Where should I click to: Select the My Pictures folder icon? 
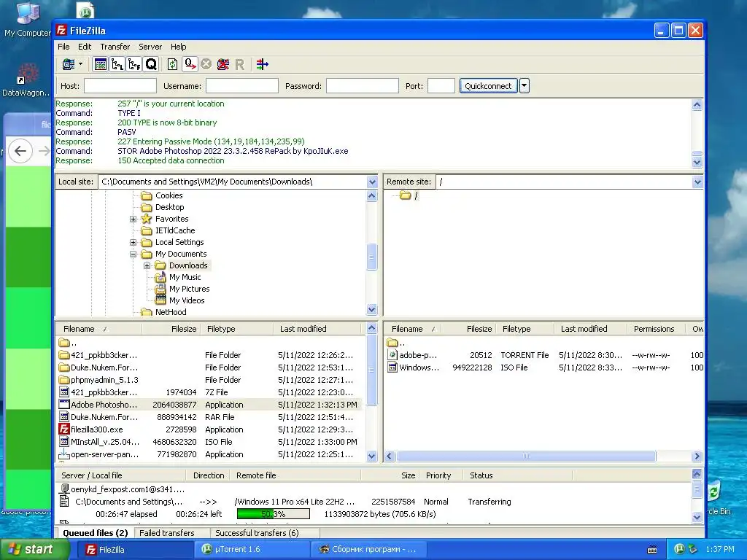[160, 289]
